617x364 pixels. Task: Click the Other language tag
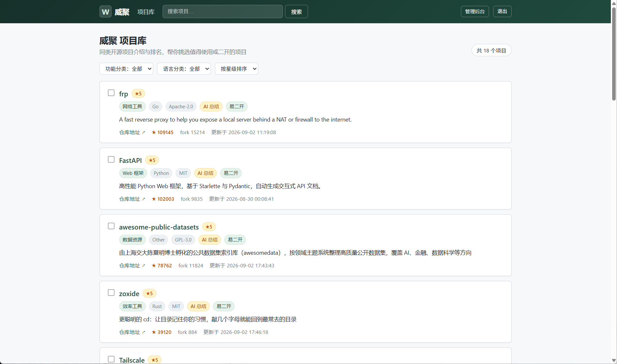158,240
